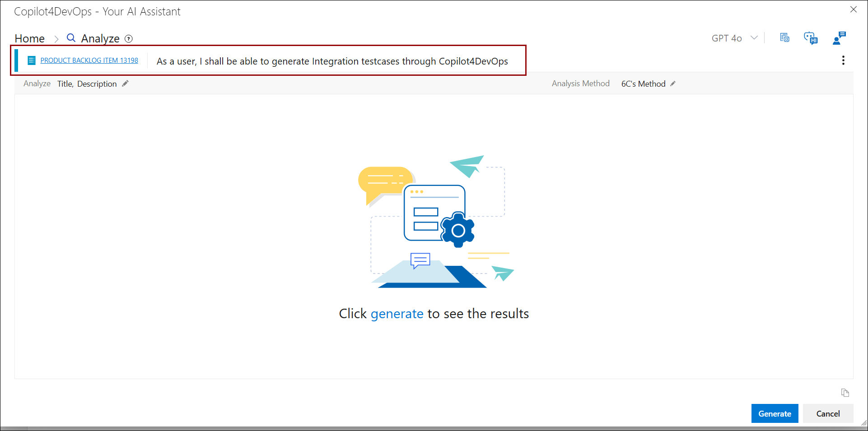This screenshot has width=868, height=431.
Task: Click the dialog resize grip corner
Action: click(863, 423)
